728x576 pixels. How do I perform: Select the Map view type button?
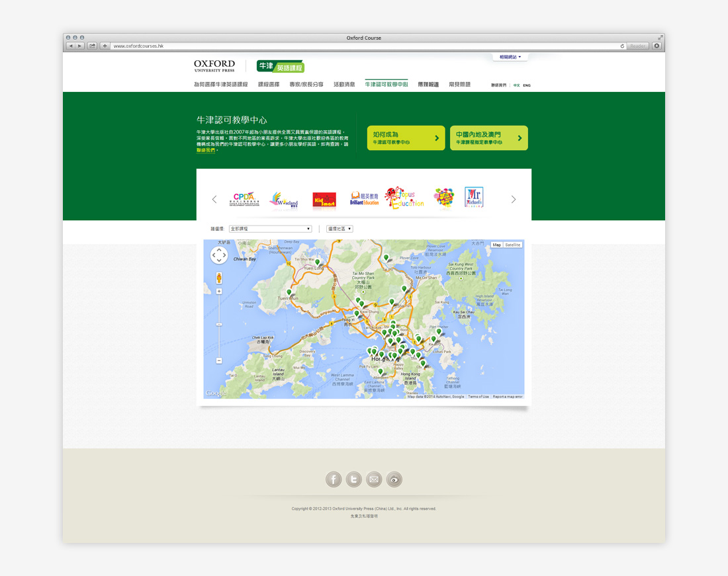[496, 245]
